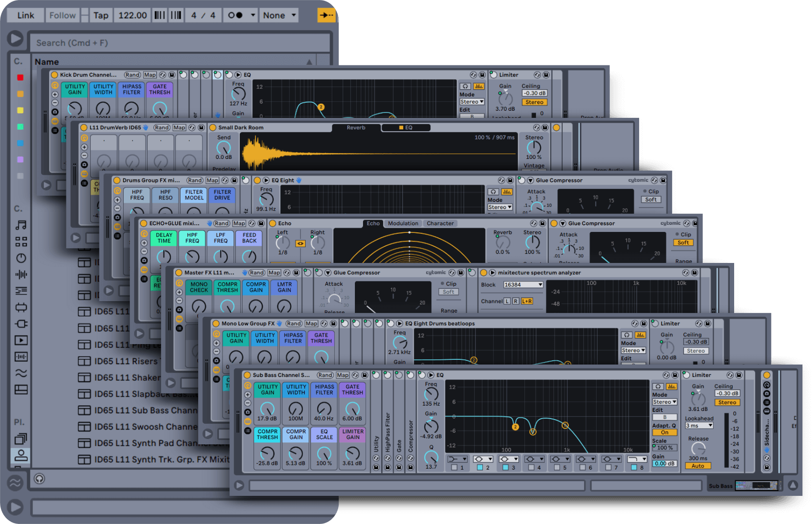The image size is (812, 524).
Task: Add a macro with the plus icon in Sub Bass rack
Action: [x=247, y=395]
